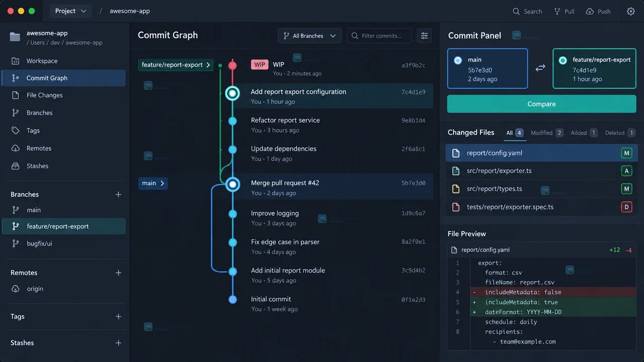Viewport: 644px width, 362px height.
Task: Select the Improve logging commit
Action: point(332,218)
